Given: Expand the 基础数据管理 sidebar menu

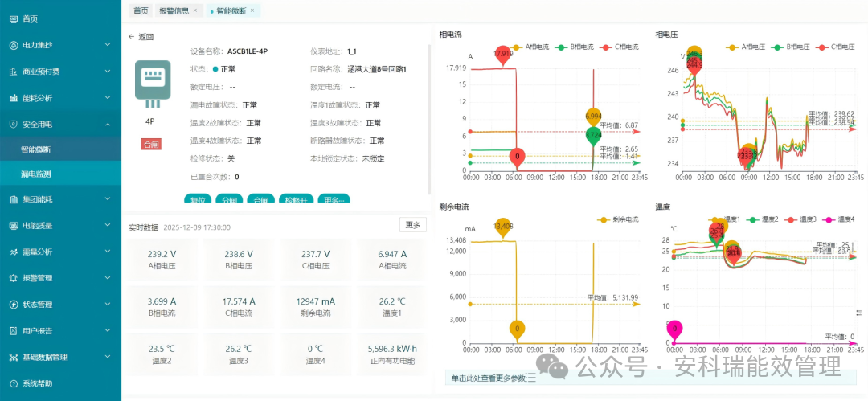Looking at the screenshot, I should point(108,357).
